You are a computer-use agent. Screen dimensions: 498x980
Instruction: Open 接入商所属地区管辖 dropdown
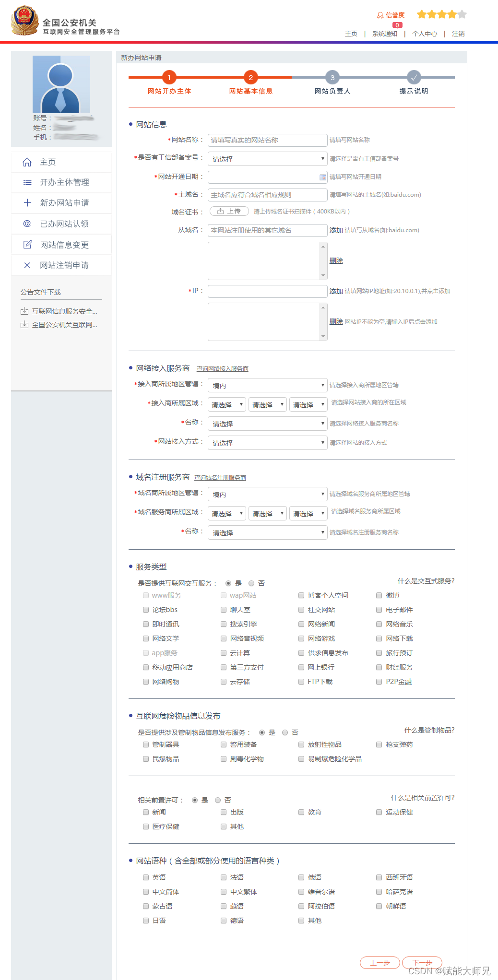268,385
